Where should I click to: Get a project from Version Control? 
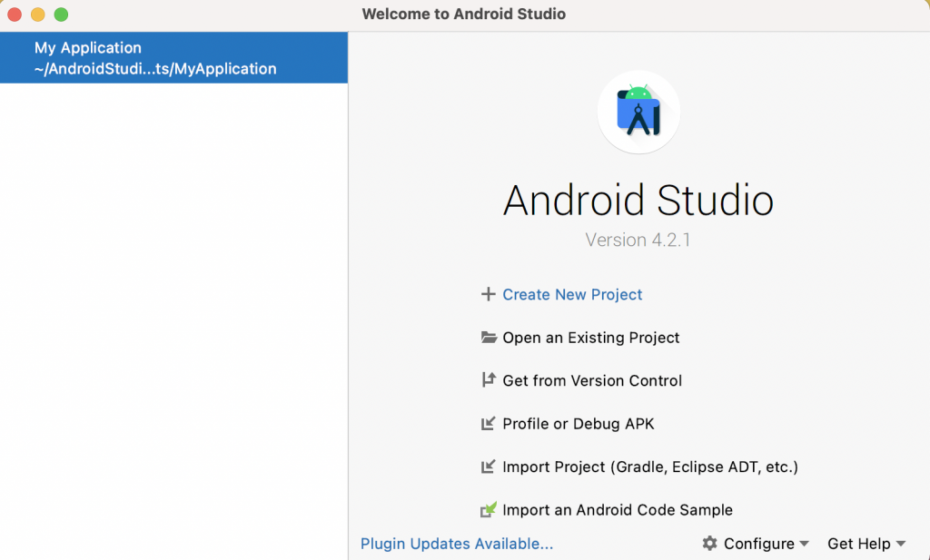592,380
